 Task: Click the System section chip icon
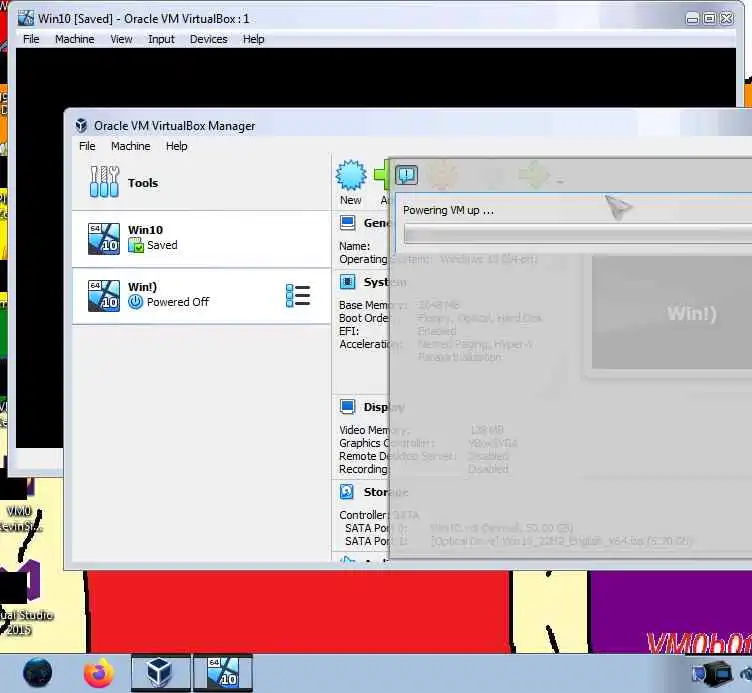pos(347,282)
